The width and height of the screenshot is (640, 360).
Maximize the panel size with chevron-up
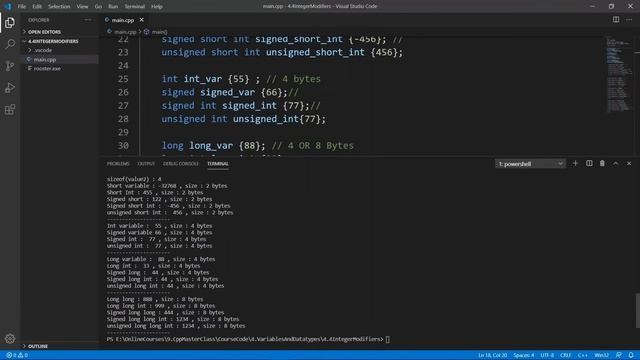click(616, 163)
